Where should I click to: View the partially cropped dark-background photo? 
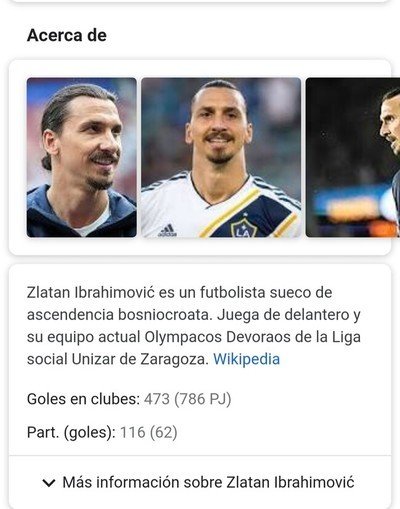[x=353, y=157]
